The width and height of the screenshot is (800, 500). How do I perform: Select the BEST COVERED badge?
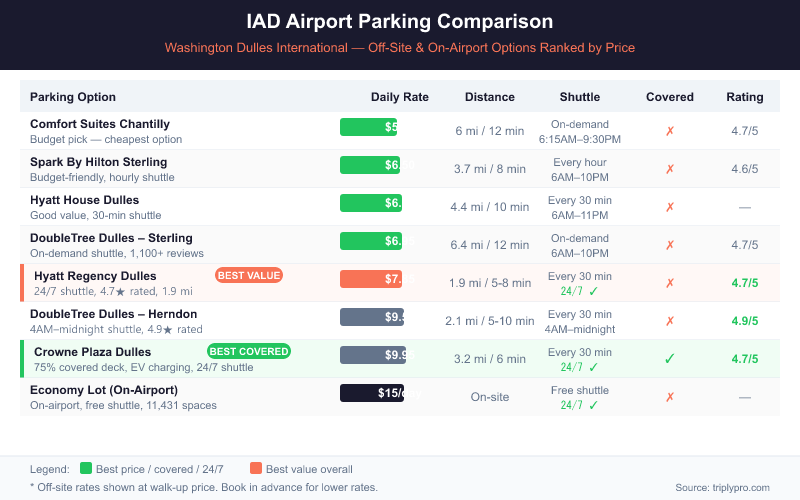pyautogui.click(x=249, y=351)
